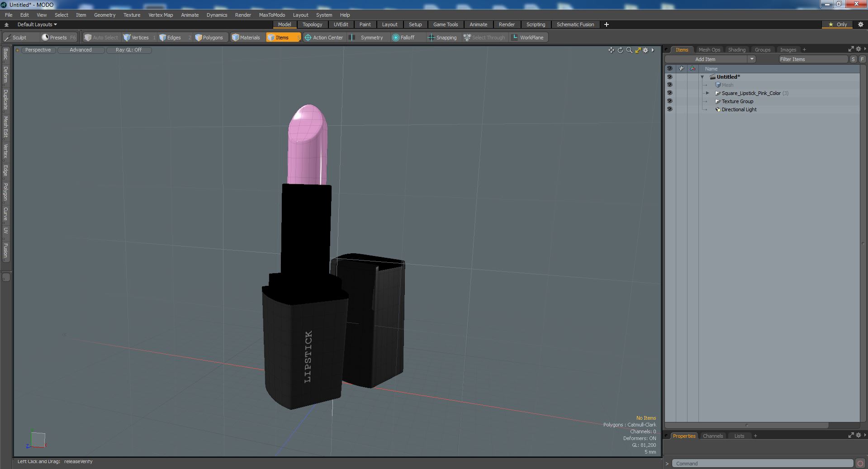This screenshot has height=469, width=868.
Task: Click the Command input field
Action: pyautogui.click(x=762, y=464)
